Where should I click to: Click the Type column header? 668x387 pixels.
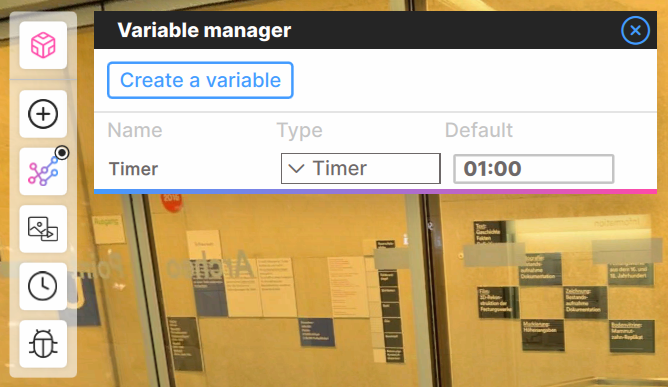299,130
